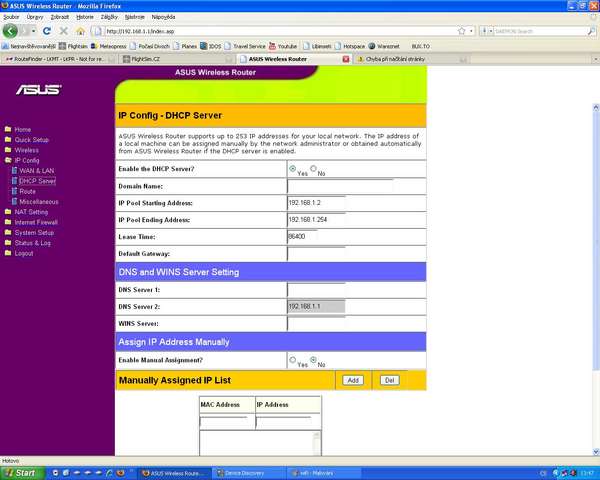Open the Windows Start menu

click(x=21, y=473)
